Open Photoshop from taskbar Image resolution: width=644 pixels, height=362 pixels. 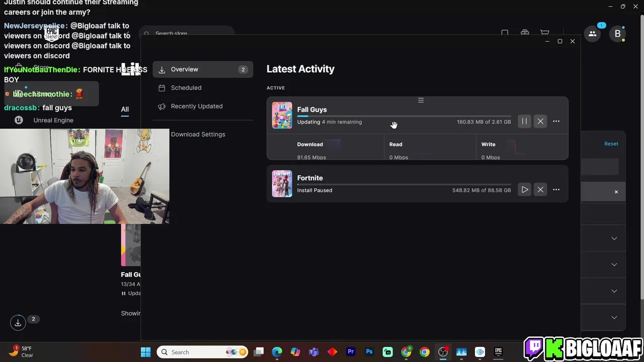pyautogui.click(x=369, y=352)
